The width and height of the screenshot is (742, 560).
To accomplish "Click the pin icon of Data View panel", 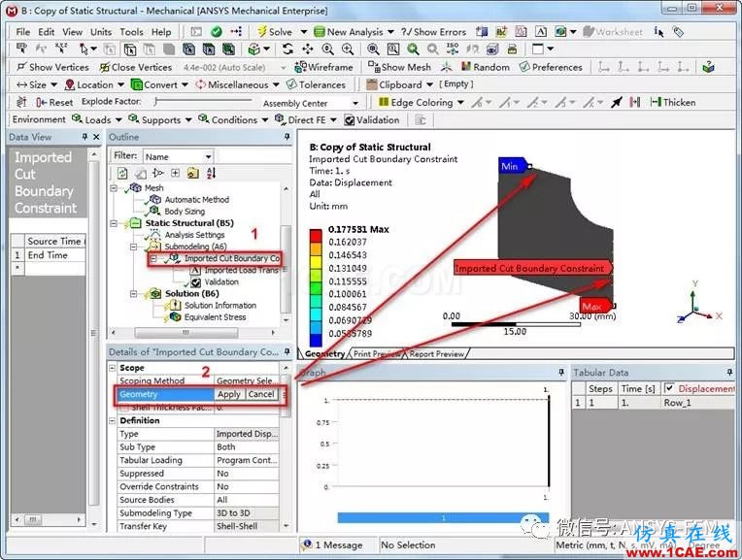I will (84, 137).
